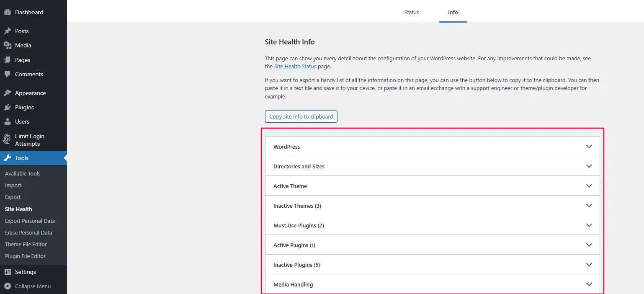Select the Info tab
The height and width of the screenshot is (294, 644).
pyautogui.click(x=453, y=12)
